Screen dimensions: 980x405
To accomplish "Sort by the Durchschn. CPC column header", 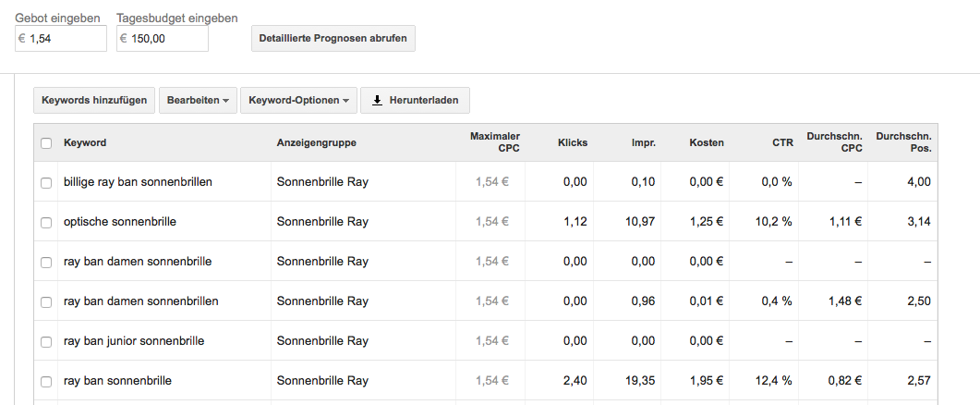I will click(x=835, y=142).
